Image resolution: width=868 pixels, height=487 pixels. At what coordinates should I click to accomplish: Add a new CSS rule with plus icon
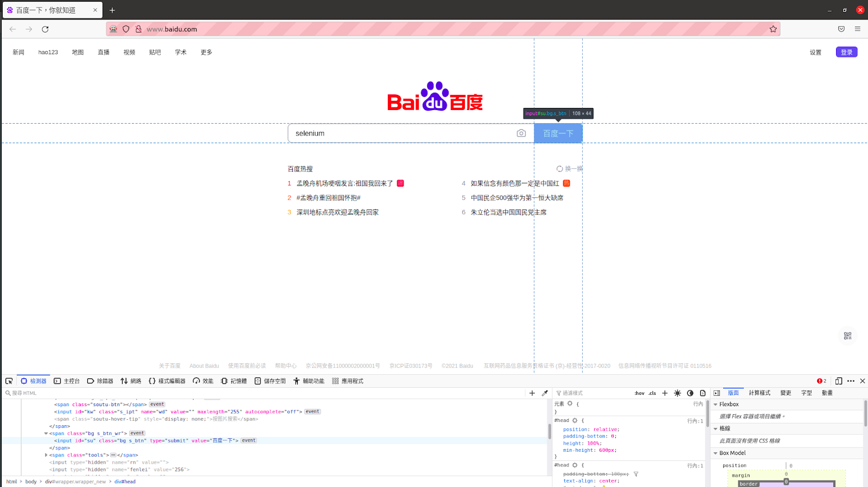pos(665,393)
